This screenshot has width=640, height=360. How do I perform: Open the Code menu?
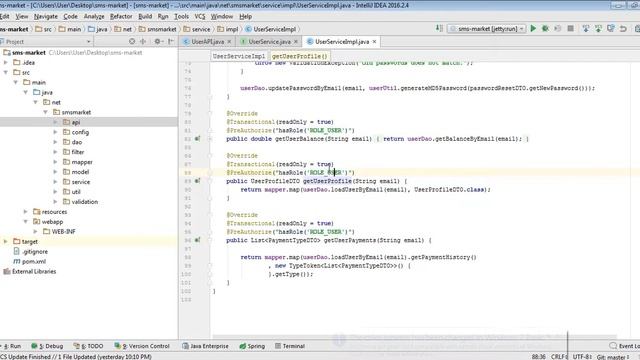pyautogui.click(x=70, y=16)
